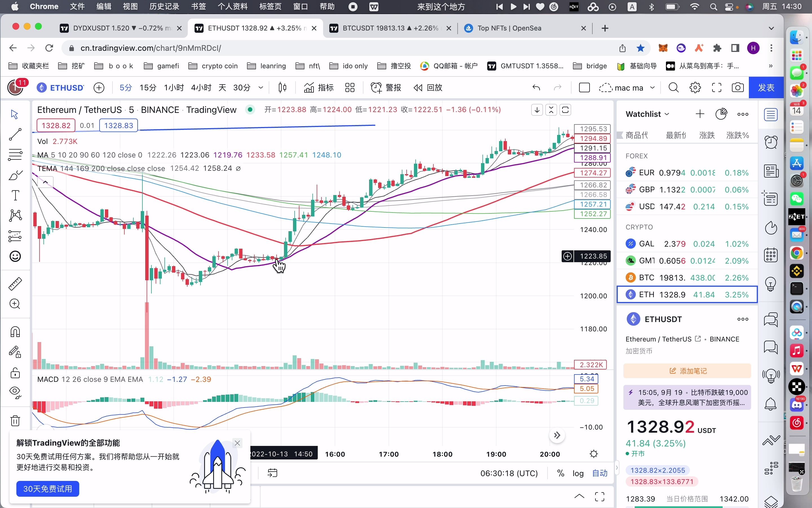812x508 pixels.
Task: Select GAL row in watchlist
Action: coord(687,244)
